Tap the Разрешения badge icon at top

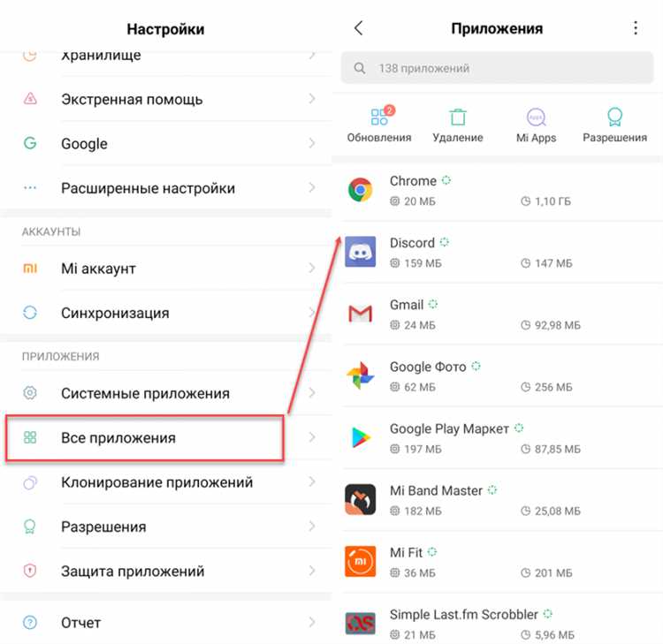click(x=614, y=117)
